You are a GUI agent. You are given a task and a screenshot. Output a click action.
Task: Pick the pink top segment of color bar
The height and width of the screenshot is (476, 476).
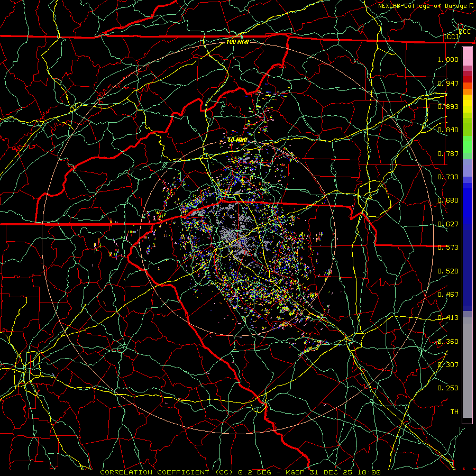pos(467,56)
